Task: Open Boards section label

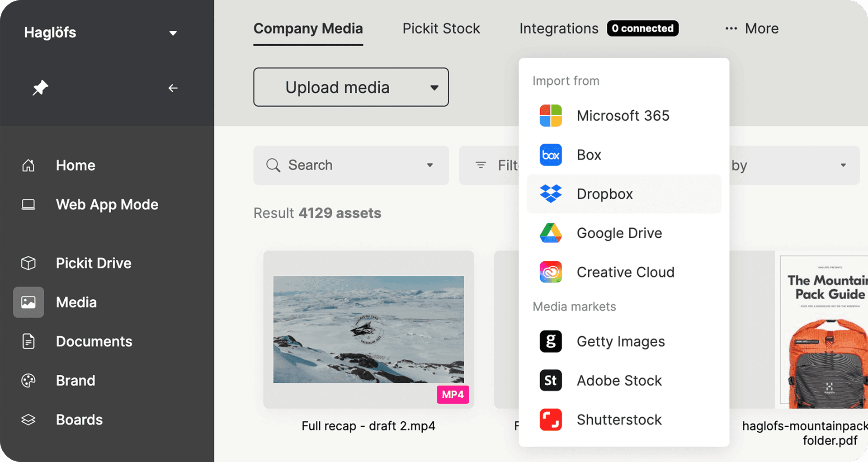Action: (x=79, y=420)
